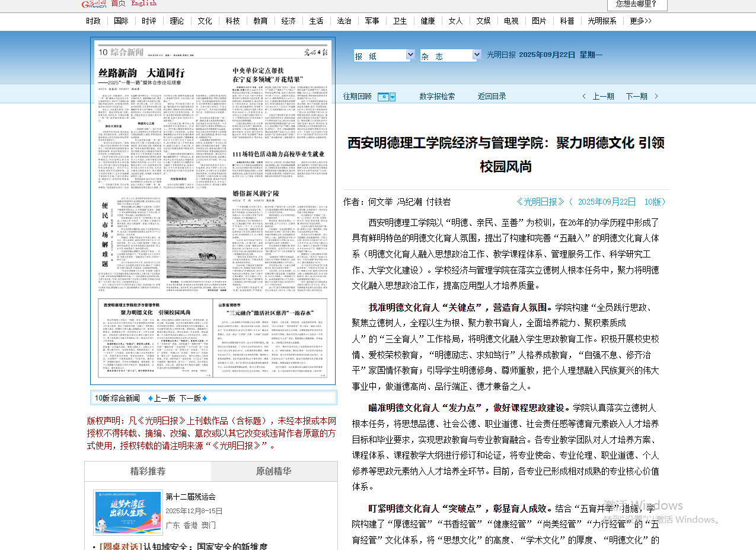
Task: Open the 更多>> navigation menu
Action: click(640, 21)
